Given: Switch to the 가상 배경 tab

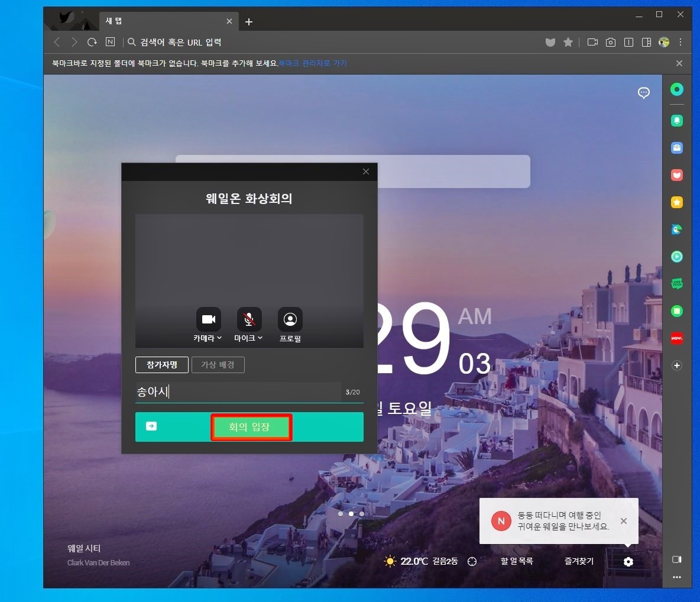Looking at the screenshot, I should click(x=218, y=365).
